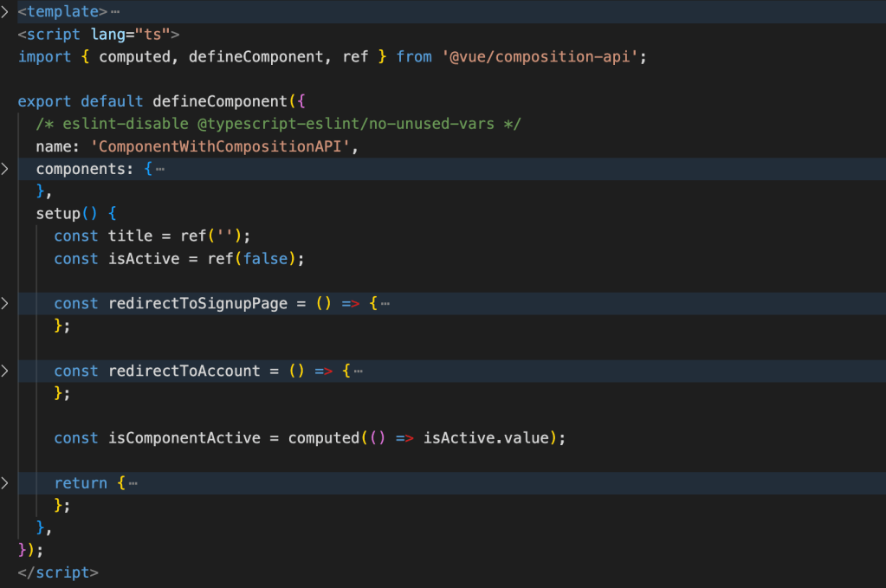Viewport: 886px width, 588px height.
Task: Click the ellipsis after components brace
Action: point(160,169)
